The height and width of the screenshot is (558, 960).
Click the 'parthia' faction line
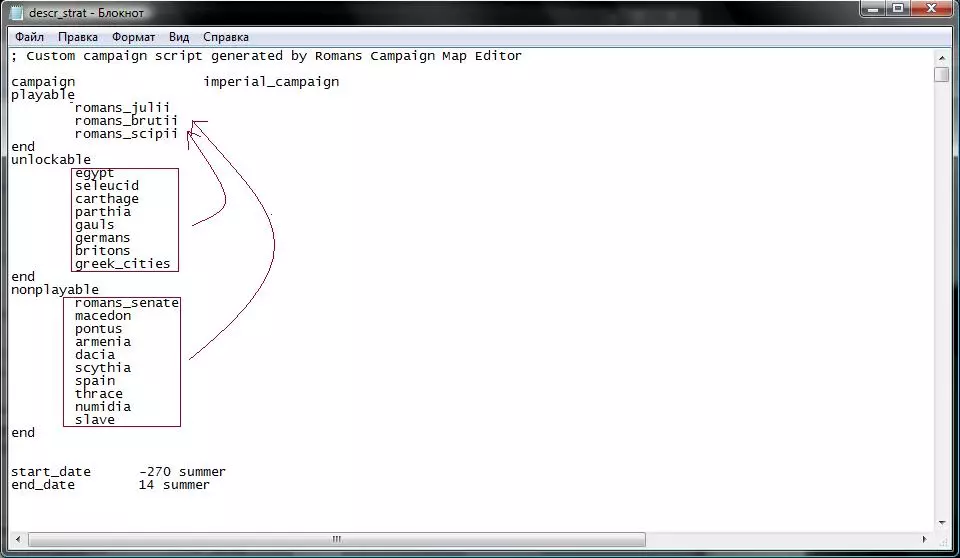pos(103,211)
